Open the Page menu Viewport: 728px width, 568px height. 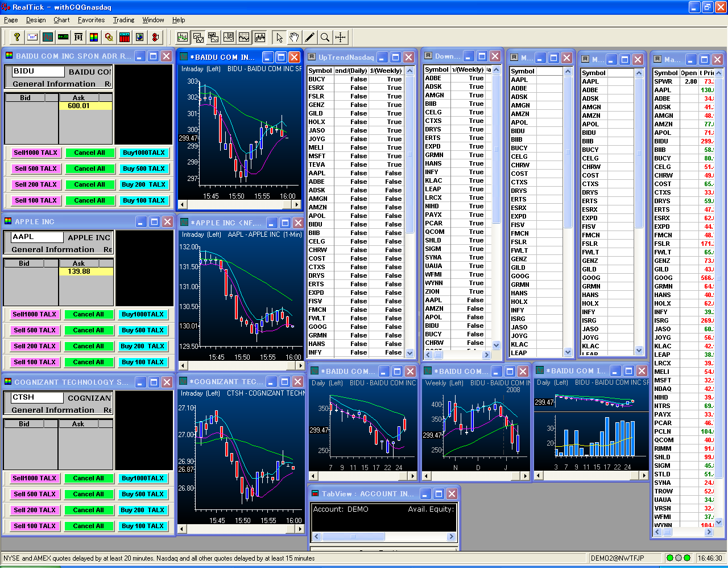click(x=11, y=20)
